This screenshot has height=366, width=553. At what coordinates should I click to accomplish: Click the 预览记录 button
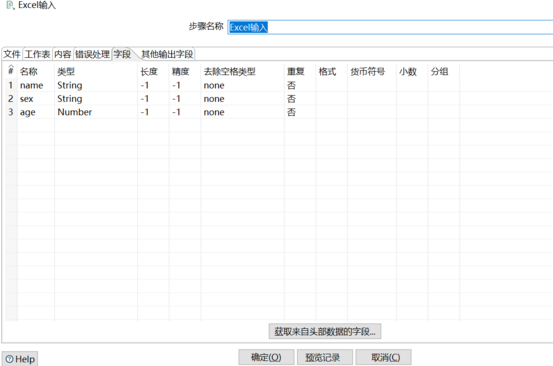tap(325, 357)
